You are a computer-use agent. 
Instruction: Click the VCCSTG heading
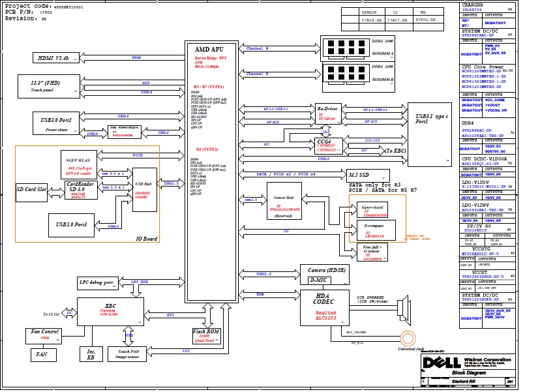point(481,249)
